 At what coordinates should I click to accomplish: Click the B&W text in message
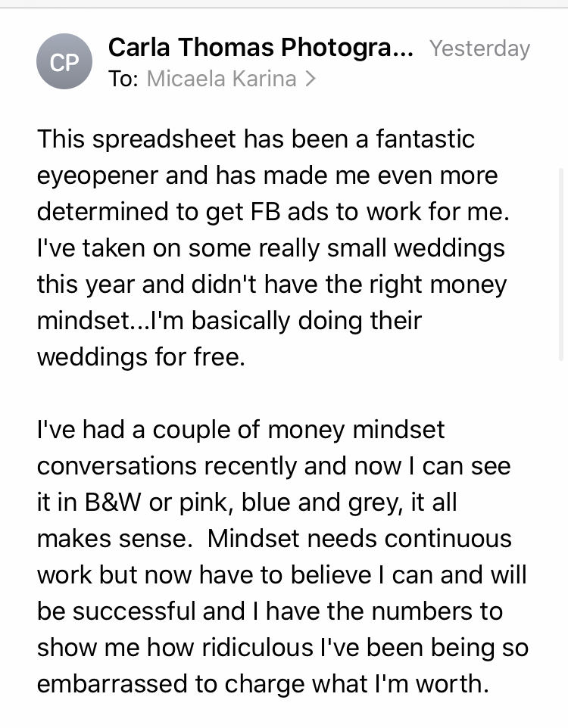coord(113,502)
